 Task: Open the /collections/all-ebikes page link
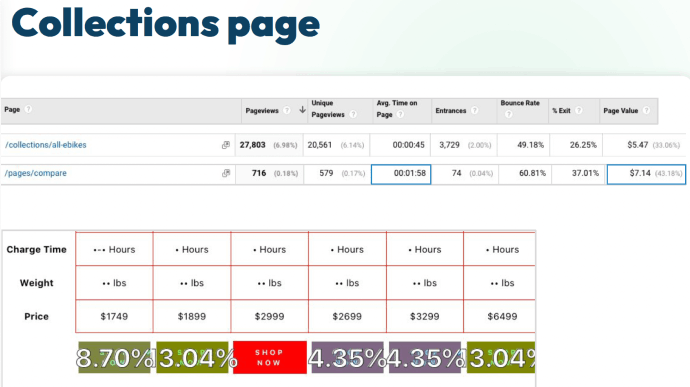click(x=46, y=145)
